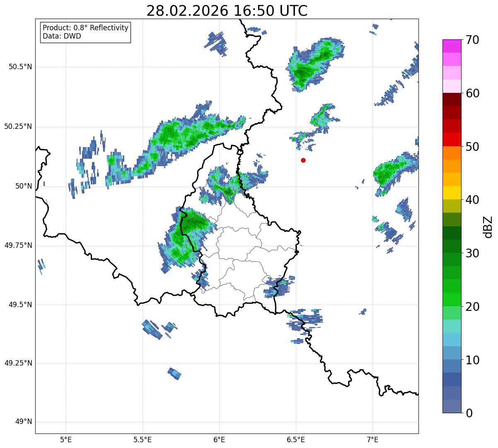
Task: Click the 50°N latitude label
Action: (x=24, y=186)
